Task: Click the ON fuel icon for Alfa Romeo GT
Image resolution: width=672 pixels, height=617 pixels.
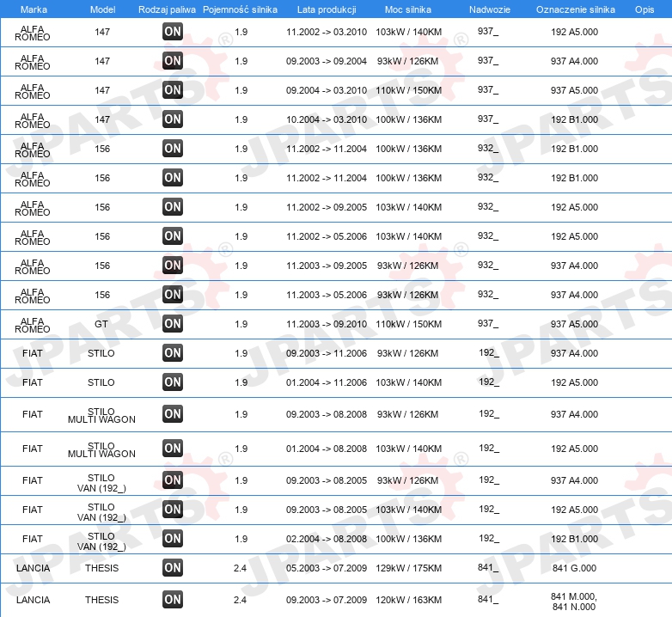Action: click(x=173, y=323)
